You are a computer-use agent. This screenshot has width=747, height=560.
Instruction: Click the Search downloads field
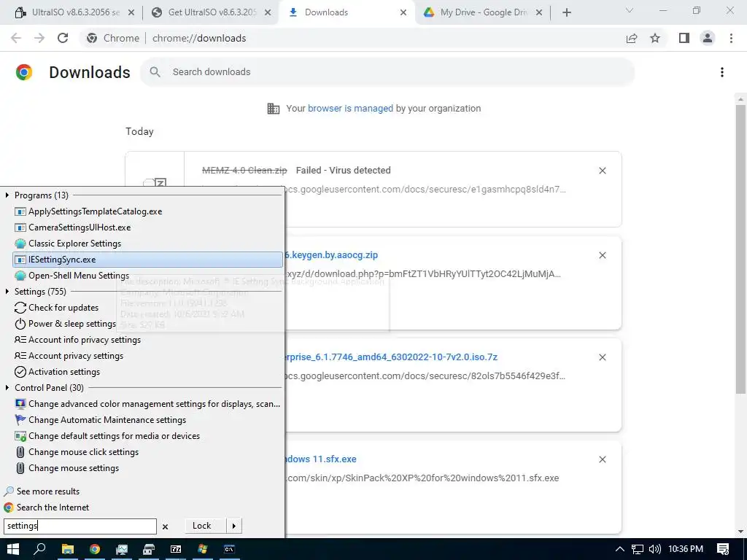pos(387,72)
